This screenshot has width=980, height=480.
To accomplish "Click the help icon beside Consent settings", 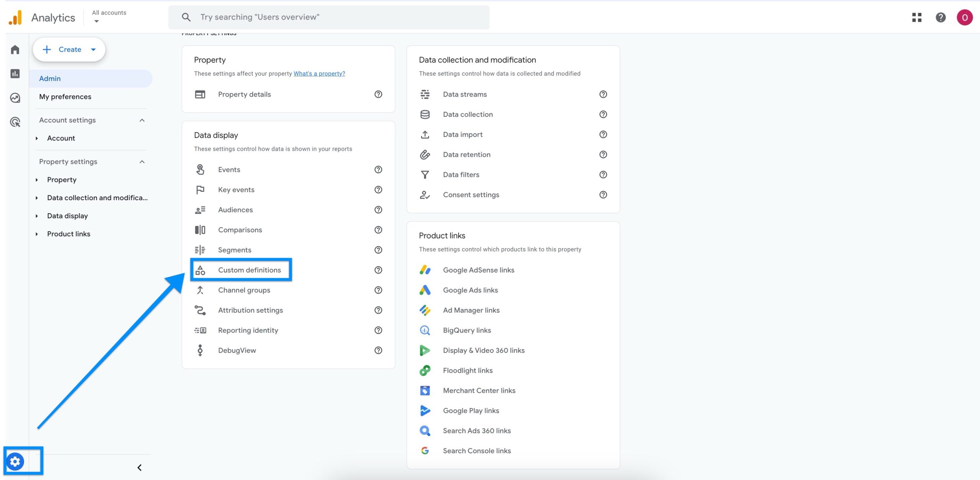I will point(603,195).
